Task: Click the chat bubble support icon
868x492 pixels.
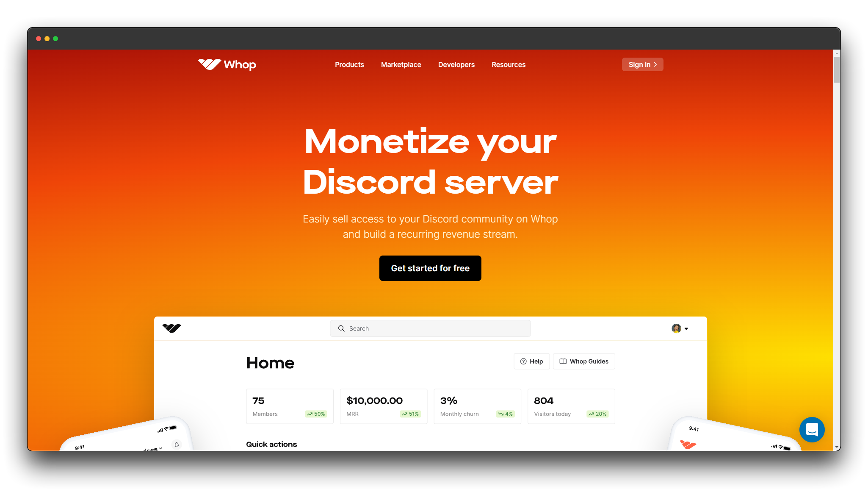Action: coord(813,429)
